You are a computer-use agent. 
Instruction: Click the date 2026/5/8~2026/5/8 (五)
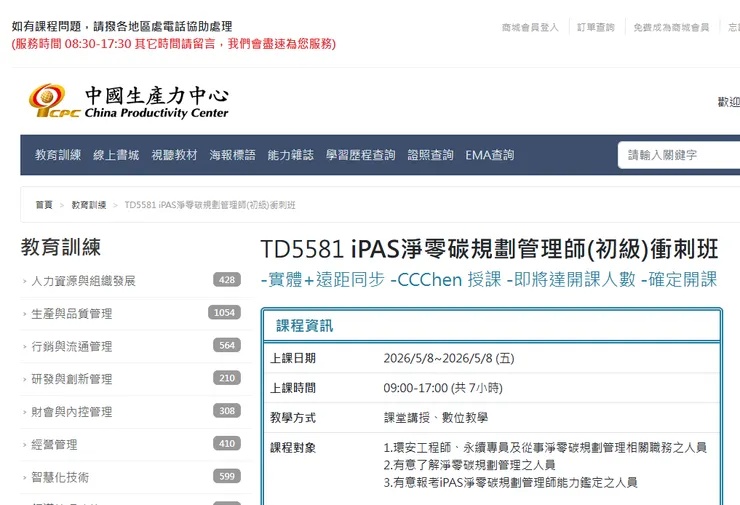[449, 358]
